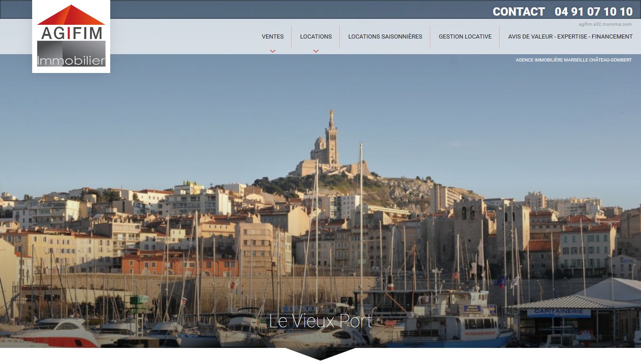Click phone number 04 91 07 10 10
Screen dimensions: 641x364
pyautogui.click(x=593, y=12)
